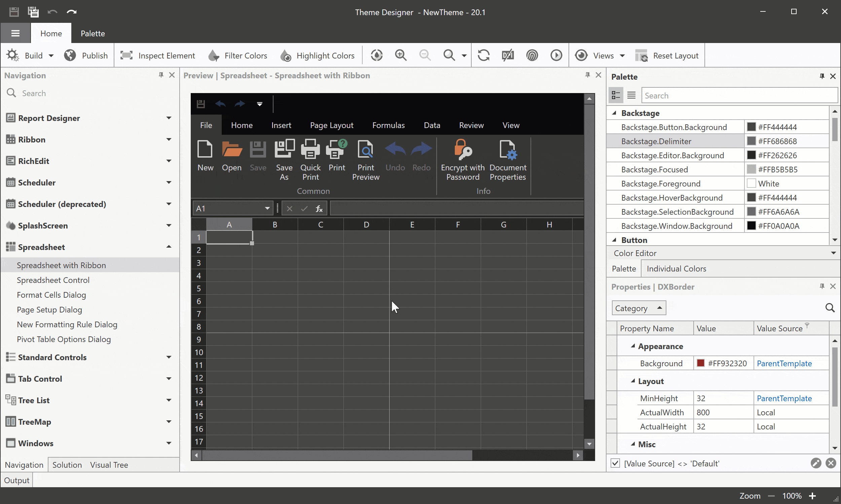Viewport: 841px width, 504px height.
Task: Toggle categorized view in Palette panel
Action: click(616, 95)
